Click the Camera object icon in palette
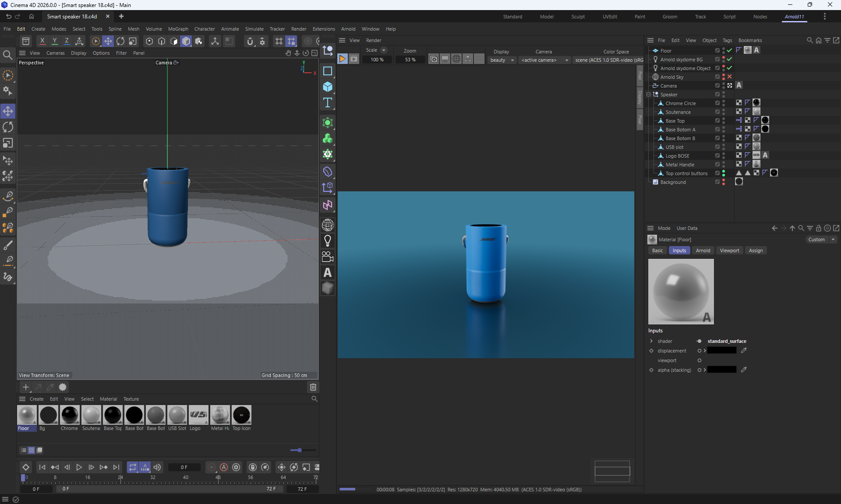The width and height of the screenshot is (841, 504). coord(328,257)
